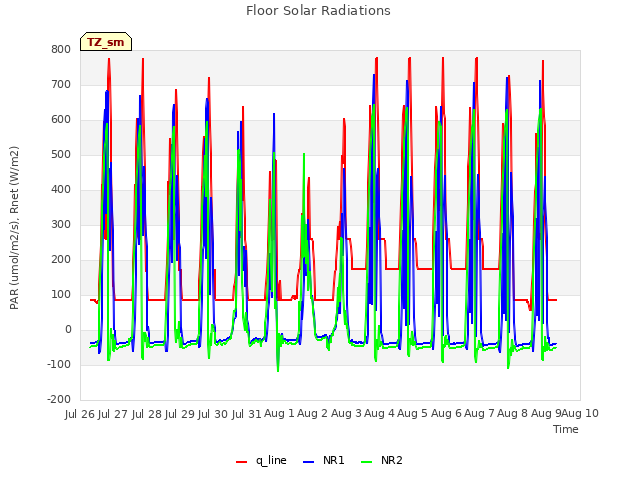Select the green NR2 legend swatch
This screenshot has height=480, width=640.
coord(367,461)
